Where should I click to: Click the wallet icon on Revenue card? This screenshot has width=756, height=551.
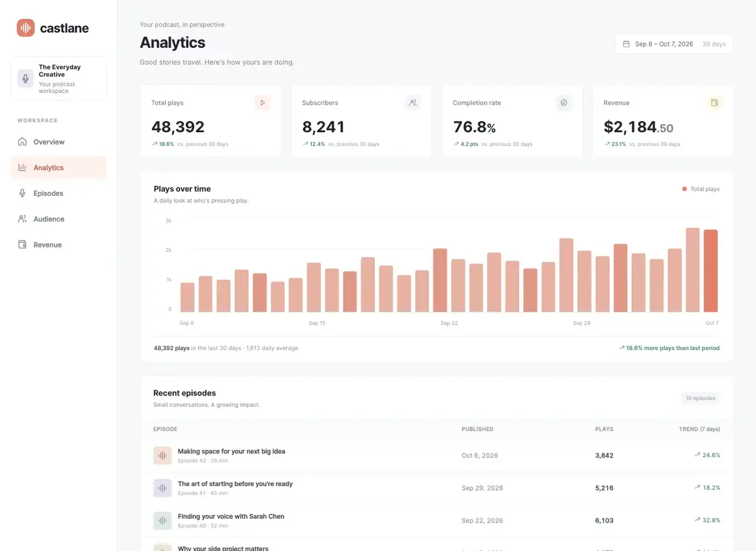coord(714,103)
